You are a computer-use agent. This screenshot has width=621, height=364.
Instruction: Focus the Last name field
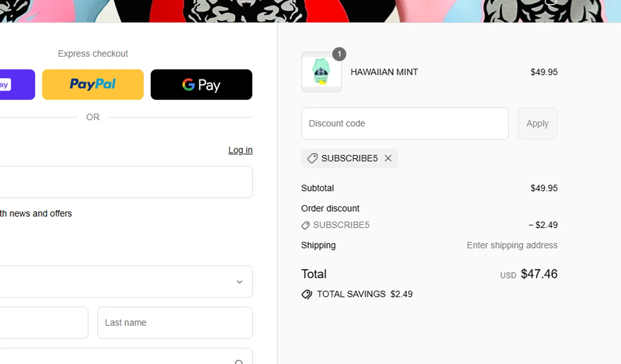click(175, 323)
